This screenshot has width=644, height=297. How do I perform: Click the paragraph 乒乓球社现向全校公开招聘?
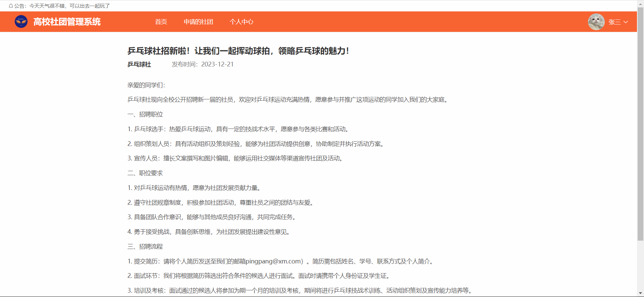point(289,100)
